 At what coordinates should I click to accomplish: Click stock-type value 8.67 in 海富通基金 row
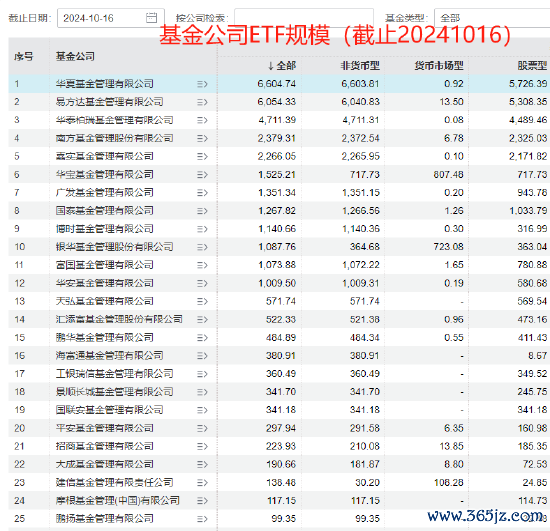tap(538, 356)
